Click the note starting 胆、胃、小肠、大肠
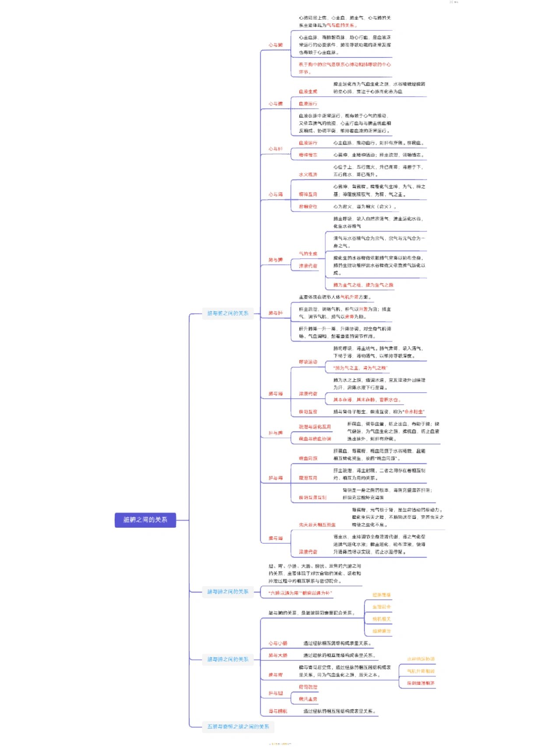Image resolution: width=560 pixels, height=747 pixels. point(315,574)
